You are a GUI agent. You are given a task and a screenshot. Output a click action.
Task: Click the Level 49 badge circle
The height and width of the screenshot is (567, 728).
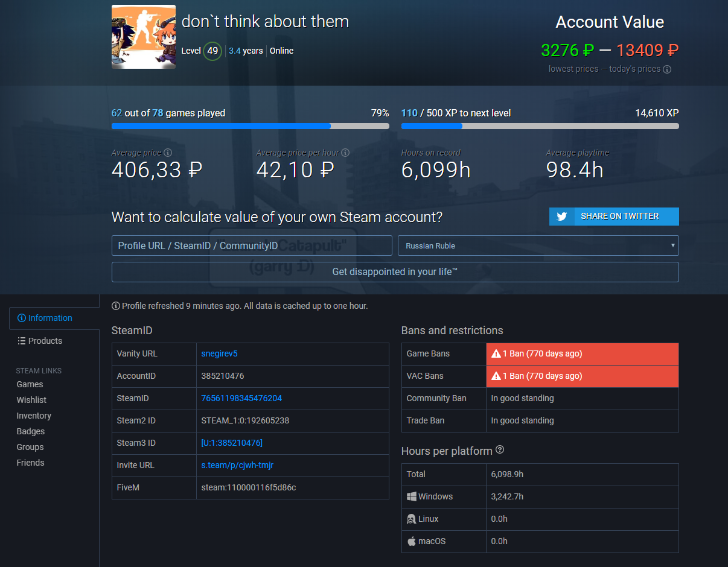212,51
